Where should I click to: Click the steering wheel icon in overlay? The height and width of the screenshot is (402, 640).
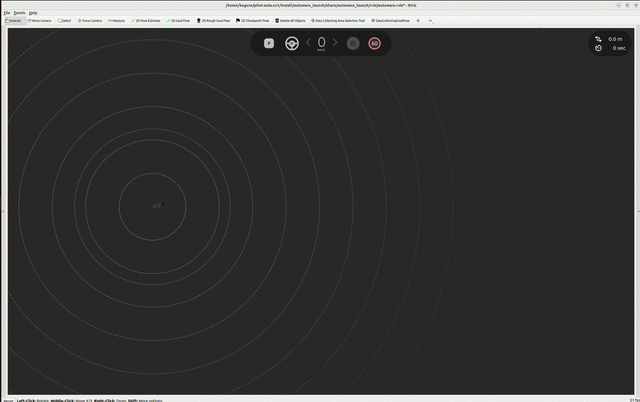click(x=291, y=43)
